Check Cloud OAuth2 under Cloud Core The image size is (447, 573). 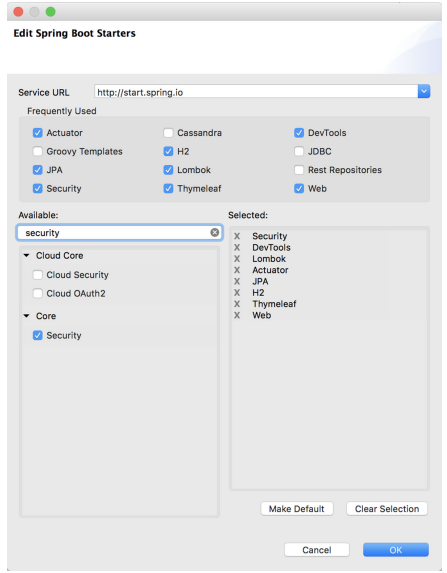click(38, 293)
